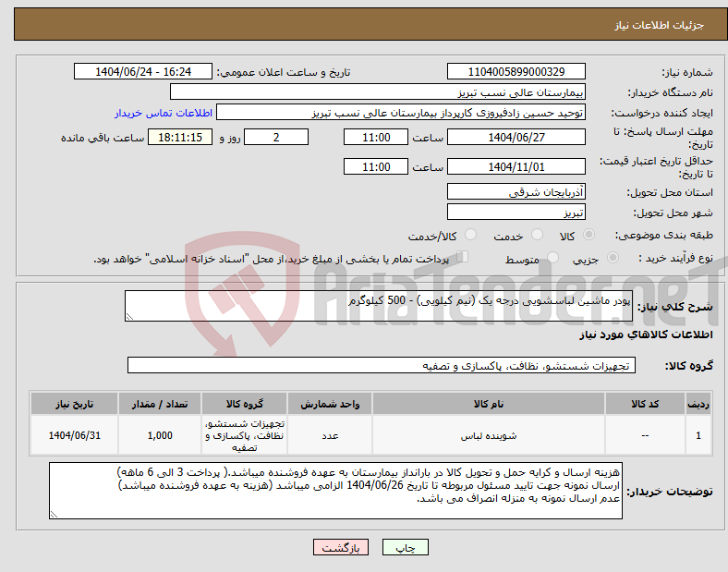Click the buyer organization name field
This screenshot has width=728, height=572.
click(378, 91)
